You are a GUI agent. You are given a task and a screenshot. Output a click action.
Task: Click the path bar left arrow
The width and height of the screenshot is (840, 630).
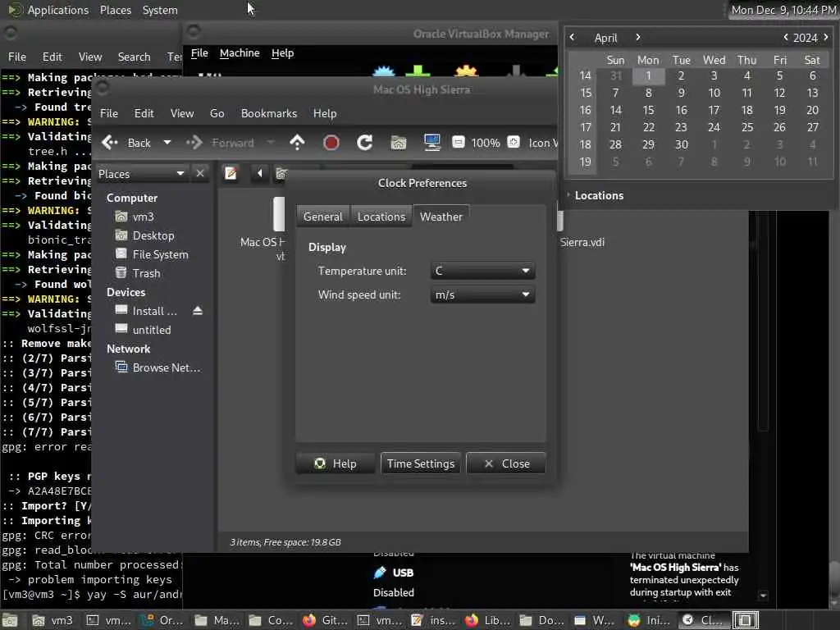pos(260,173)
